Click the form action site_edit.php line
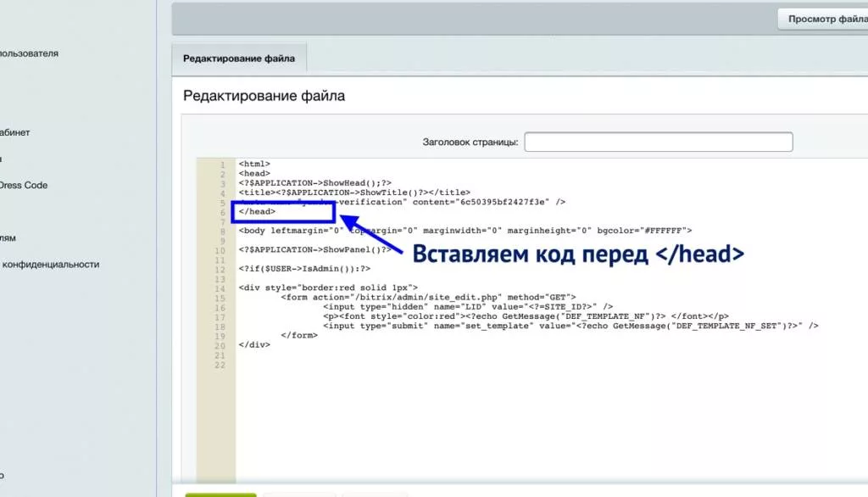 [x=428, y=297]
